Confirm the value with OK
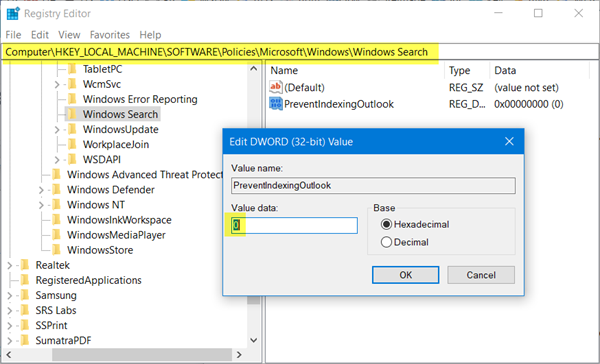Viewport: 600px width, 364px height. coord(406,275)
